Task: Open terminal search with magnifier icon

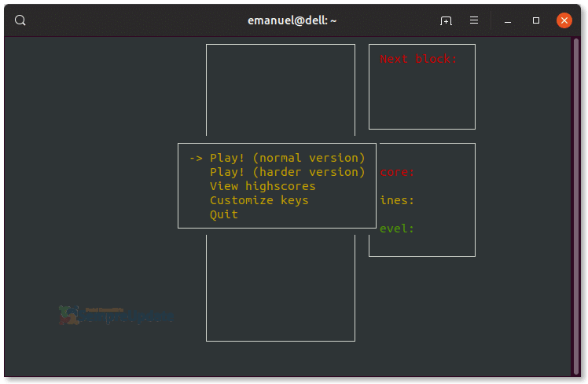Action: click(x=20, y=20)
